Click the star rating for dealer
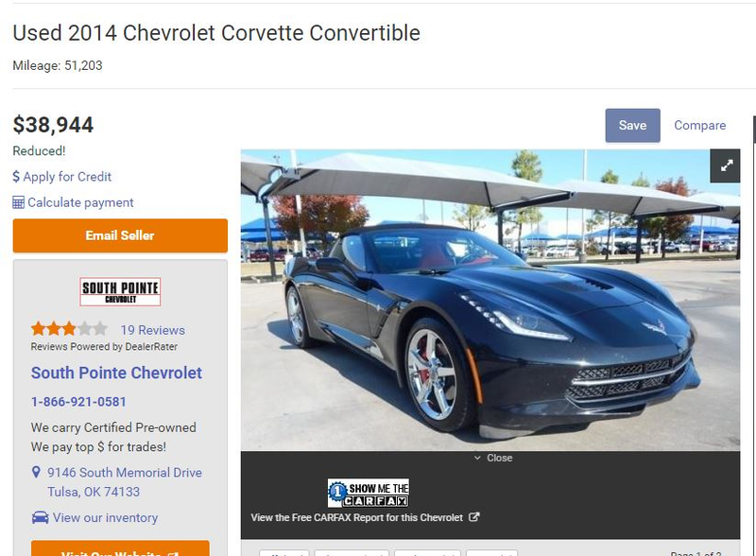 pos(69,329)
